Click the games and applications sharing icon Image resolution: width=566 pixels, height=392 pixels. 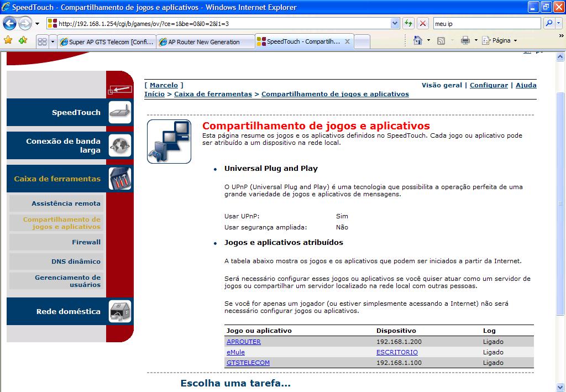point(169,142)
